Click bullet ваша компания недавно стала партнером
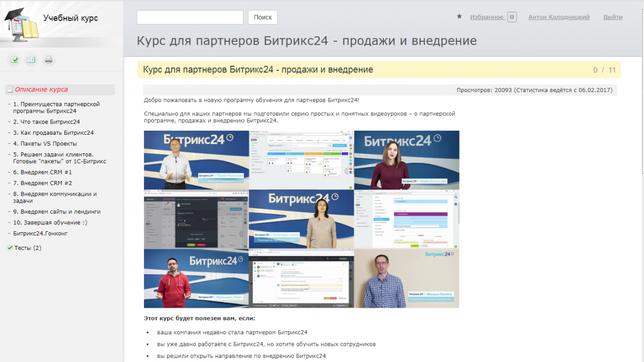Screen dimensions: 644x362 coord(232,332)
